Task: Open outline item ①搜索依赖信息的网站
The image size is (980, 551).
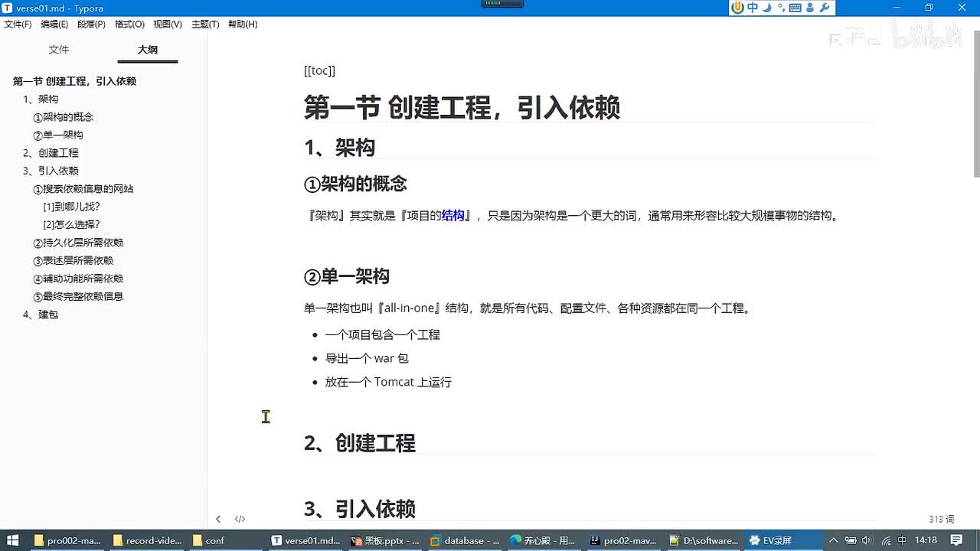Action: click(83, 189)
